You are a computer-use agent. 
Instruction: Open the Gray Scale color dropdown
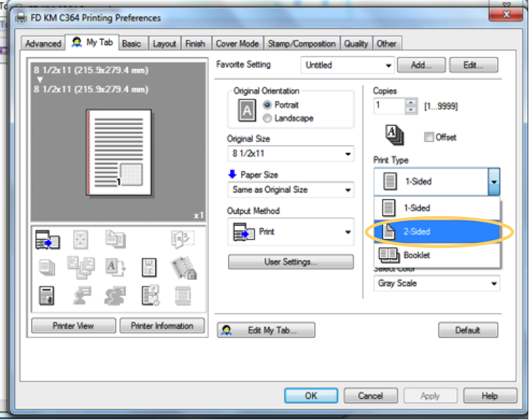tap(437, 283)
